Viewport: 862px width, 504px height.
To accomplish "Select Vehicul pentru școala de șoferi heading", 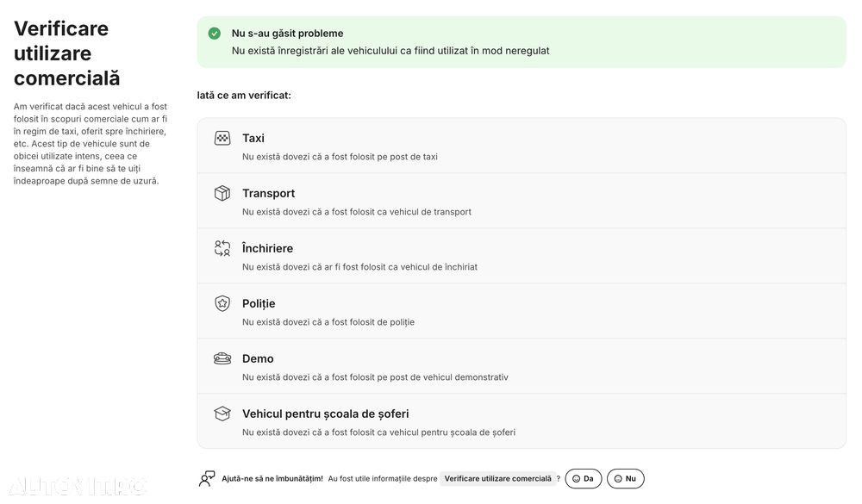I will [x=326, y=414].
